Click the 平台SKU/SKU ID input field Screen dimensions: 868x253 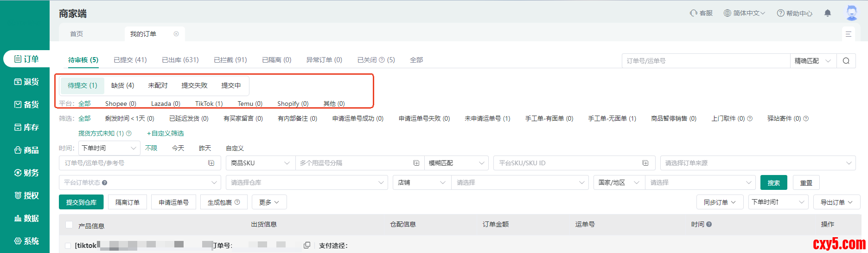(x=574, y=163)
